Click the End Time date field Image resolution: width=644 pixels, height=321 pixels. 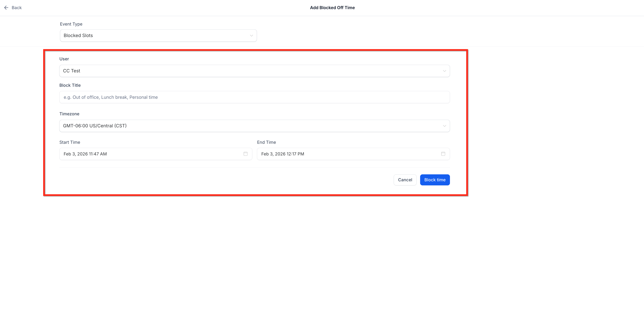(x=348, y=154)
